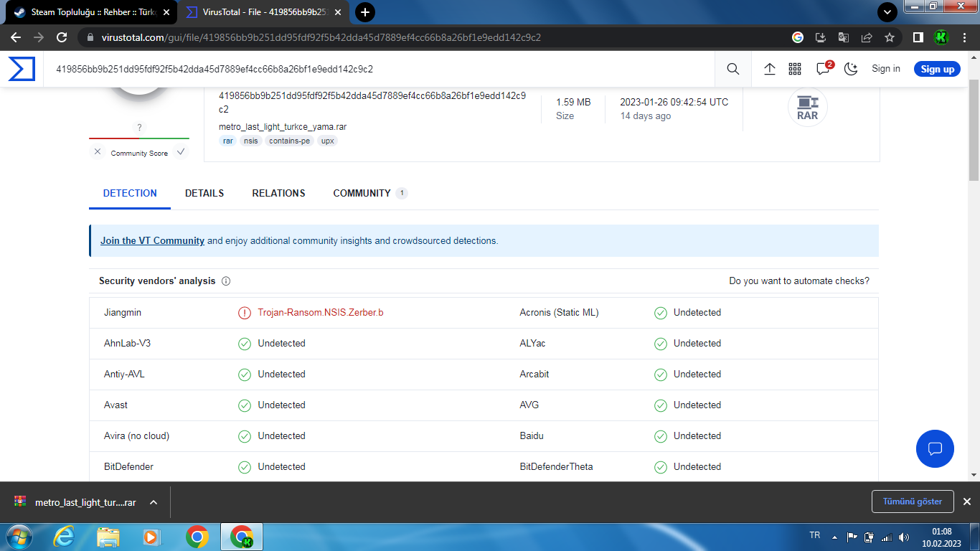Open the RELATIONS tab
980x551 pixels.
pyautogui.click(x=278, y=193)
